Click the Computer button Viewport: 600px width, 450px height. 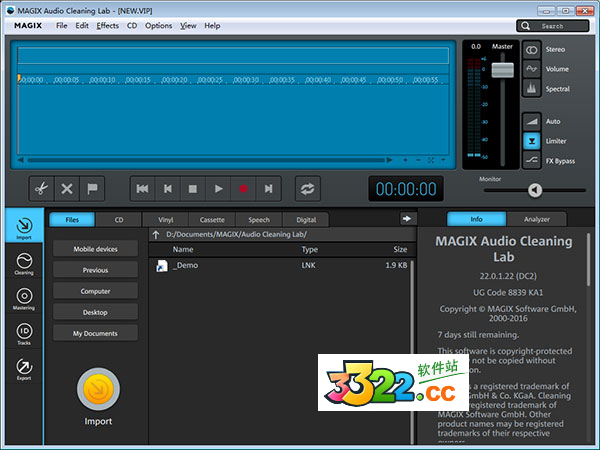pos(95,291)
